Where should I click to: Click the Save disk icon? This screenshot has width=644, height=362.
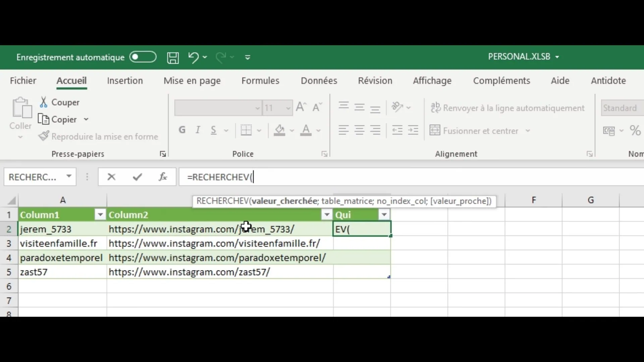click(x=173, y=58)
